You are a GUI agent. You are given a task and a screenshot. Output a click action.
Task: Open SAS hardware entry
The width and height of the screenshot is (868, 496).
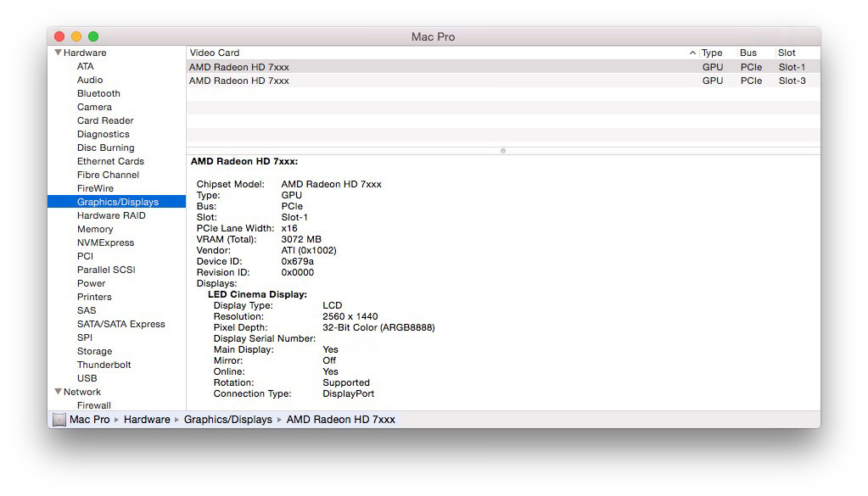87,310
